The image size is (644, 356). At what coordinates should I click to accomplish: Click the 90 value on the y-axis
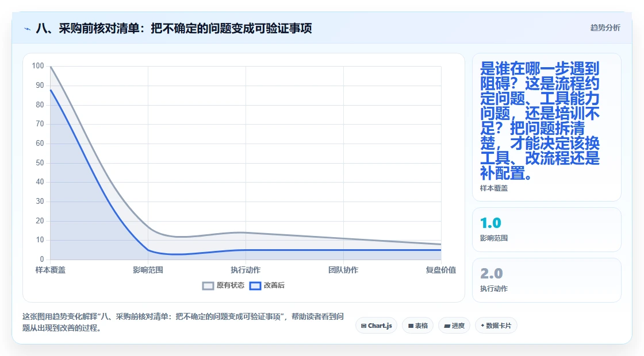40,86
